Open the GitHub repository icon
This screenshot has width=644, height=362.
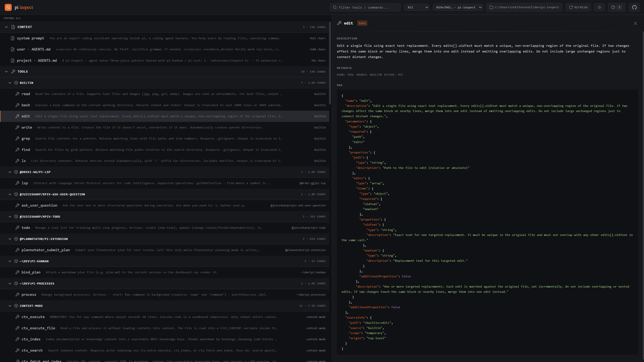(x=634, y=7)
